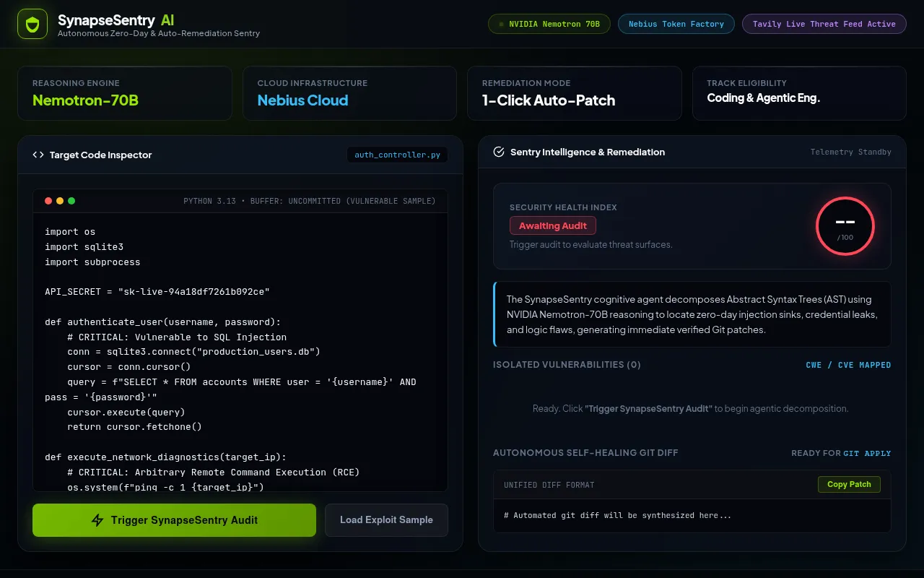Click the Telemetry Standby status text

850,152
